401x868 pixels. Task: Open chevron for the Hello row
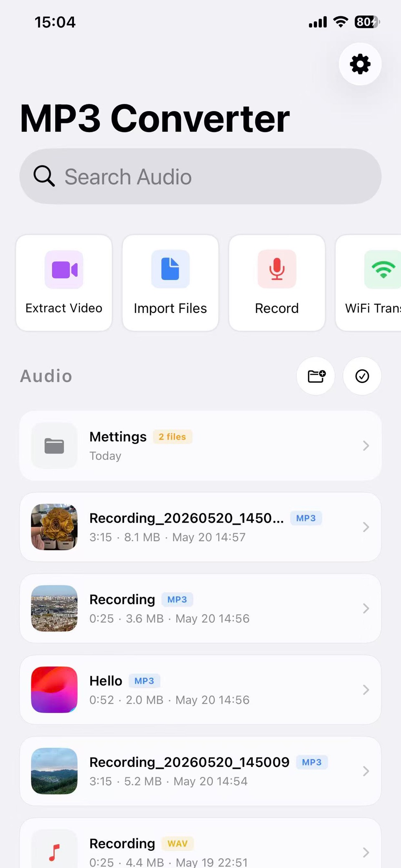pyautogui.click(x=366, y=690)
